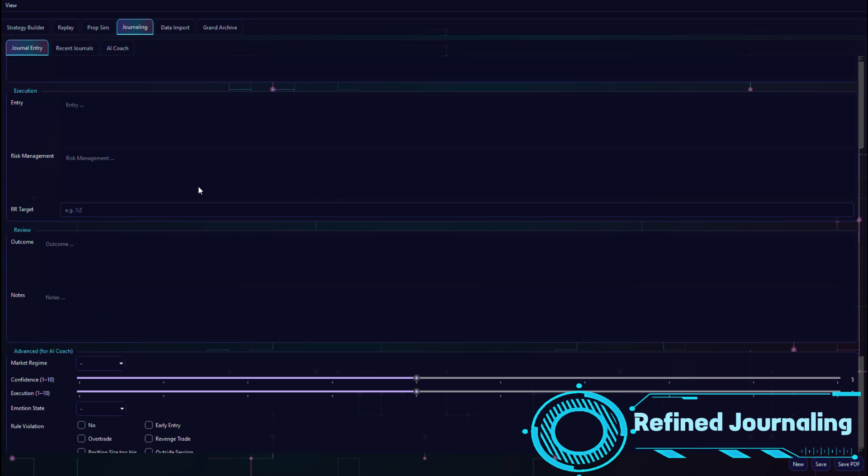868x476 pixels.
Task: Open the View menu
Action: [11, 5]
